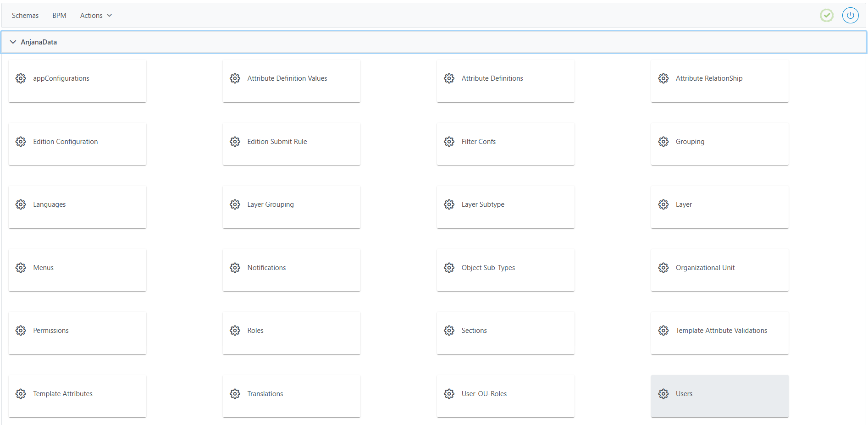The width and height of the screenshot is (868, 425).
Task: Click the gear icon beside appConfigurations
Action: tap(21, 78)
